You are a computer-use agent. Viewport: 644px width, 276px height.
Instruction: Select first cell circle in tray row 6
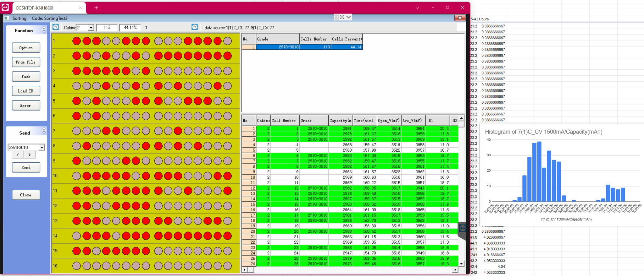coord(76,116)
